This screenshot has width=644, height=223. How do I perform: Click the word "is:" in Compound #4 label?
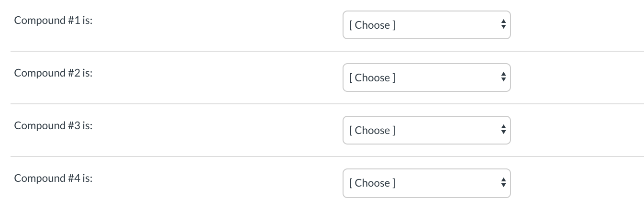(x=87, y=178)
